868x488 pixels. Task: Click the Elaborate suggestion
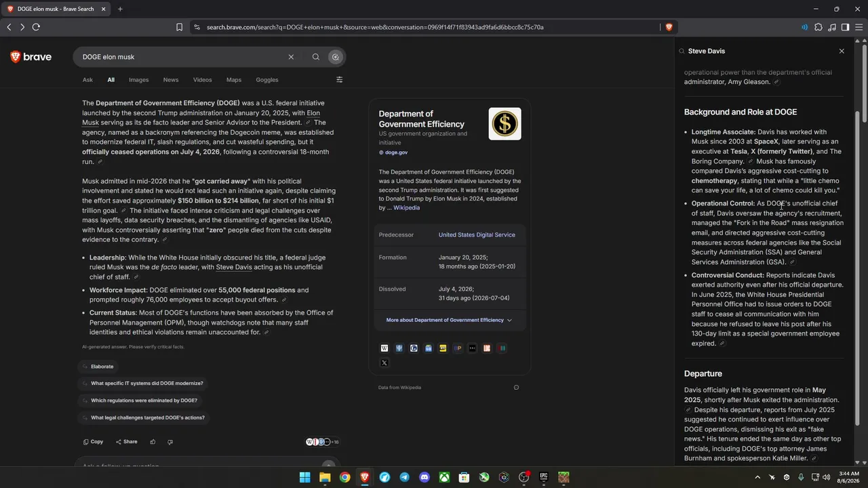[98, 367]
